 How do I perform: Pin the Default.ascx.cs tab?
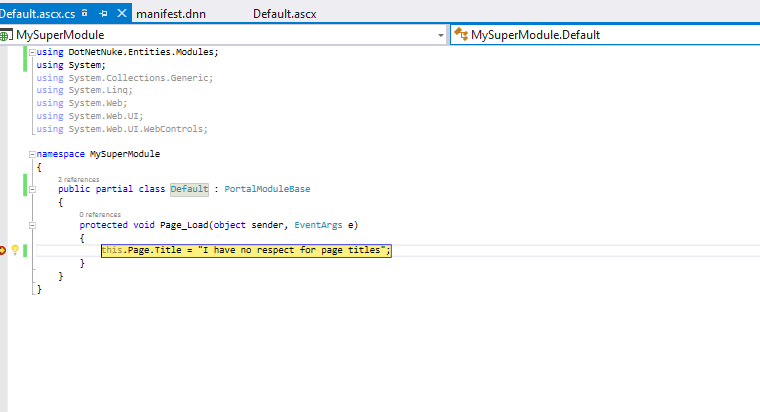104,13
